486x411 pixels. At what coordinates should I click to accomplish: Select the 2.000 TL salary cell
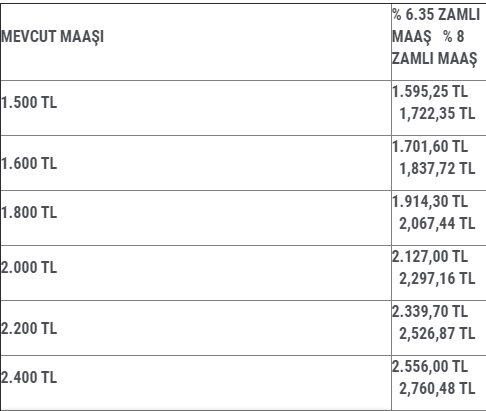pos(196,273)
